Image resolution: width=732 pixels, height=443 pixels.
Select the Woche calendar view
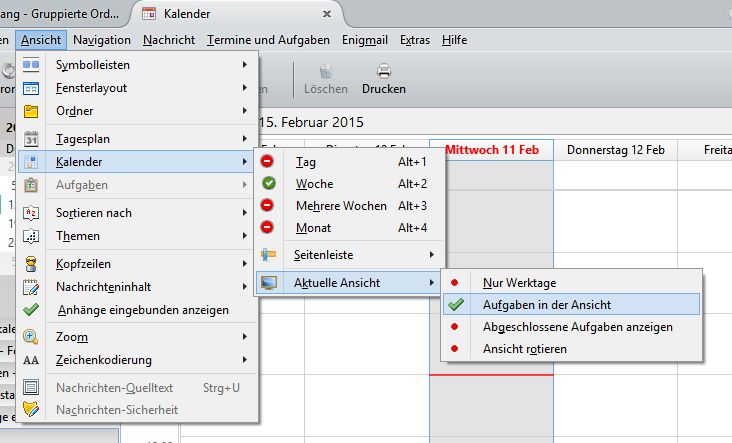314,184
